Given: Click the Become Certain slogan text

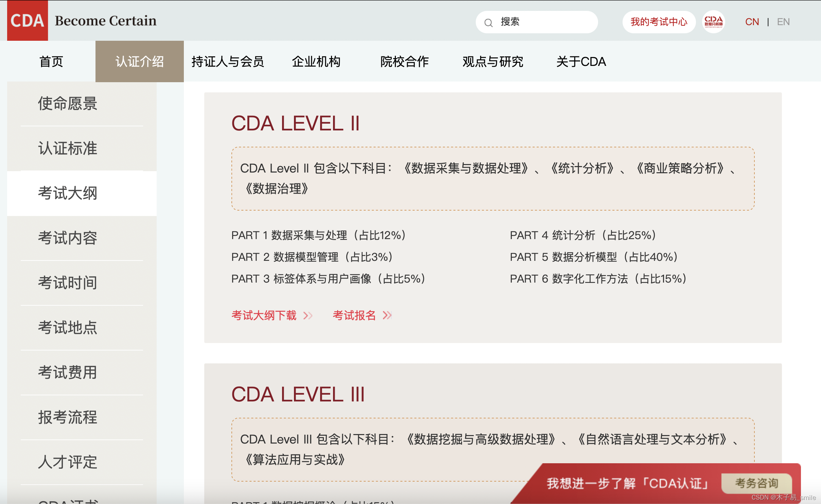Looking at the screenshot, I should click(x=106, y=21).
